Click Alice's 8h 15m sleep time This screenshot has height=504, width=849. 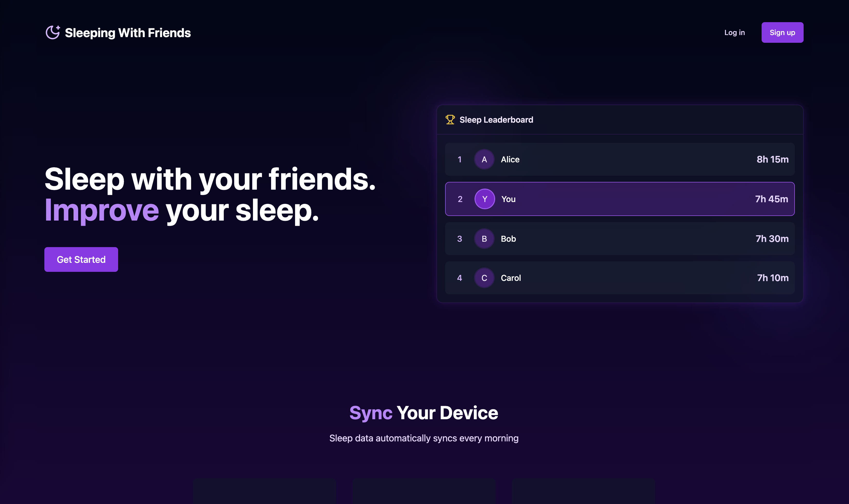click(772, 159)
